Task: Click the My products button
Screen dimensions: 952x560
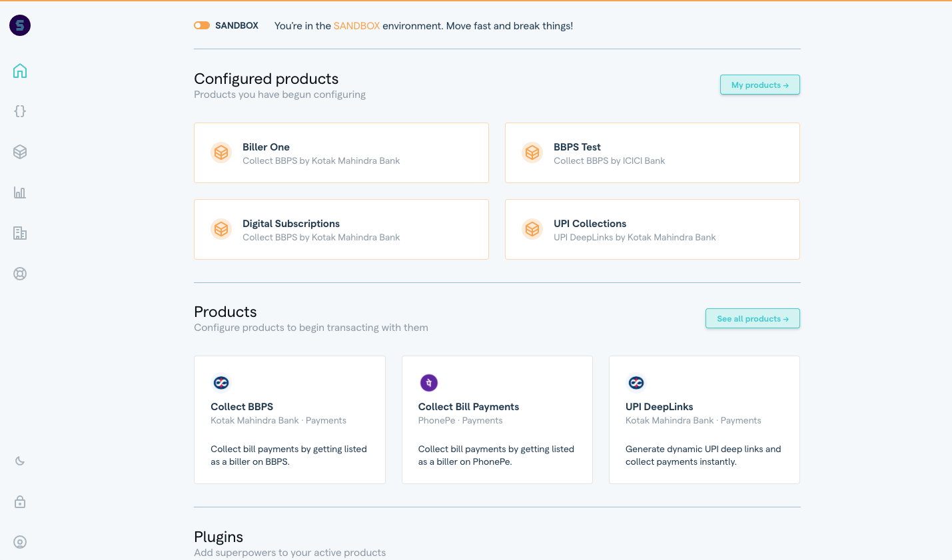Action: (759, 85)
